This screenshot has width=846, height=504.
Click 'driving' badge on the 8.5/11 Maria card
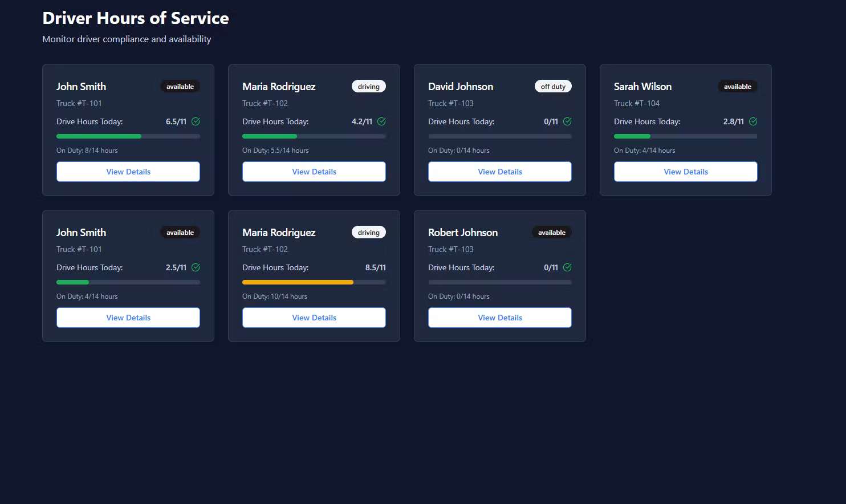pyautogui.click(x=369, y=233)
